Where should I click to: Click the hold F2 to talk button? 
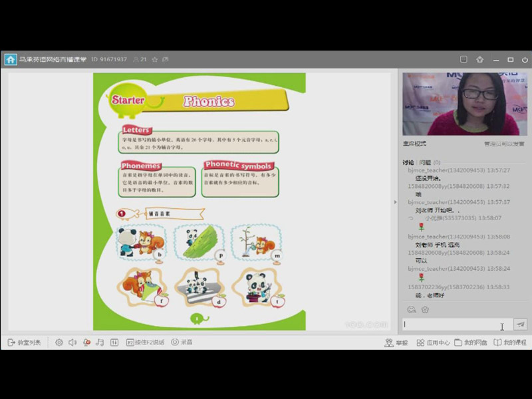click(145, 342)
